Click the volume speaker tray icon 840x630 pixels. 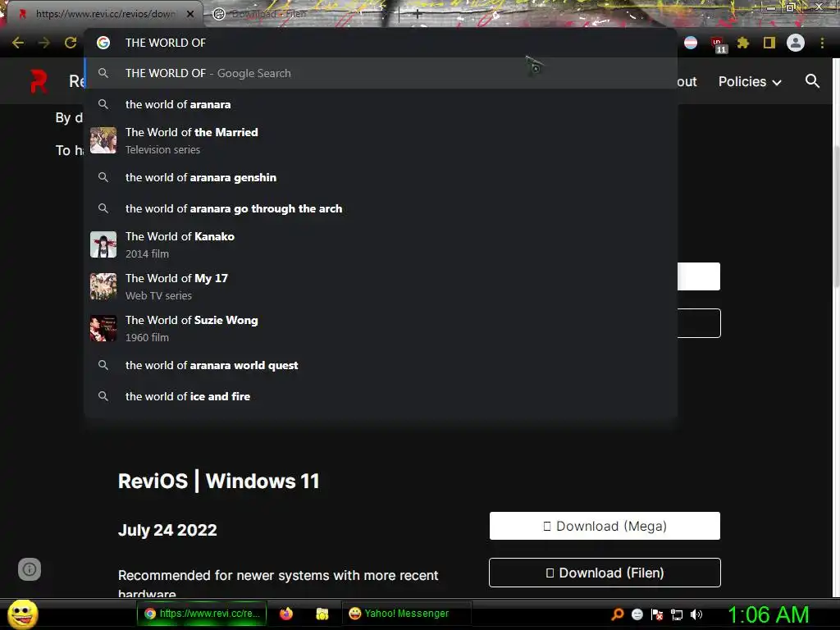[x=696, y=614]
